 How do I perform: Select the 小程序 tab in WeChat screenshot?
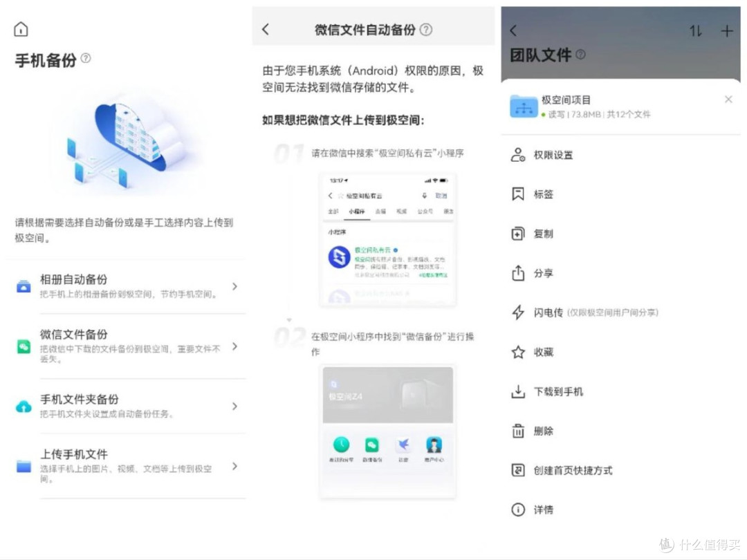(x=356, y=211)
